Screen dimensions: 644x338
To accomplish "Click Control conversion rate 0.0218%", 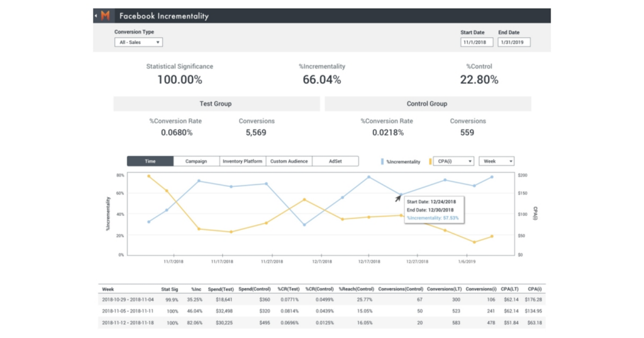I will (x=388, y=132).
